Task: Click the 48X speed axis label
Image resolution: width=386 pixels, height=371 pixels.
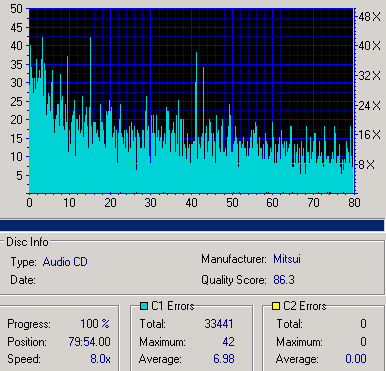Action: (x=369, y=16)
